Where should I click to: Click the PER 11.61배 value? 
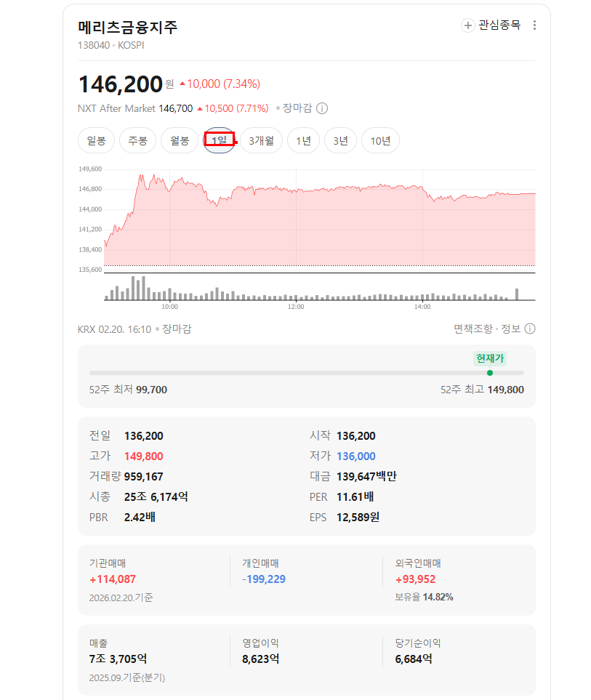(x=355, y=497)
